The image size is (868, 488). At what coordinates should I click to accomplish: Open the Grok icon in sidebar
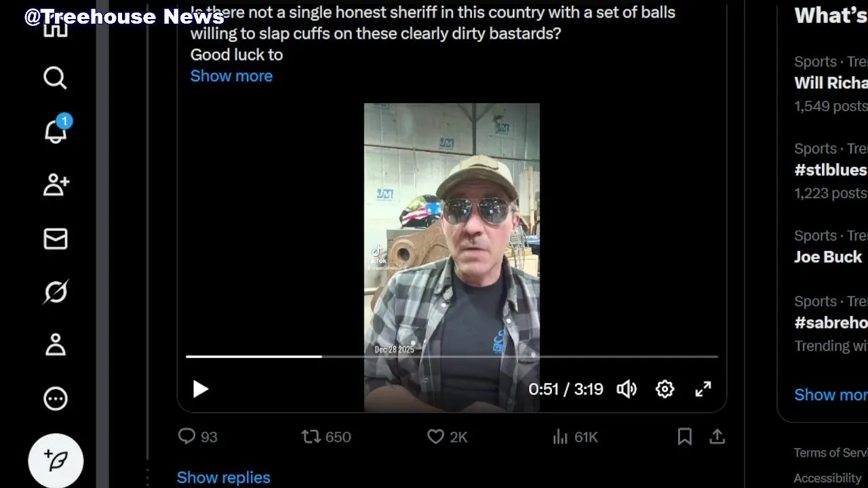click(56, 292)
